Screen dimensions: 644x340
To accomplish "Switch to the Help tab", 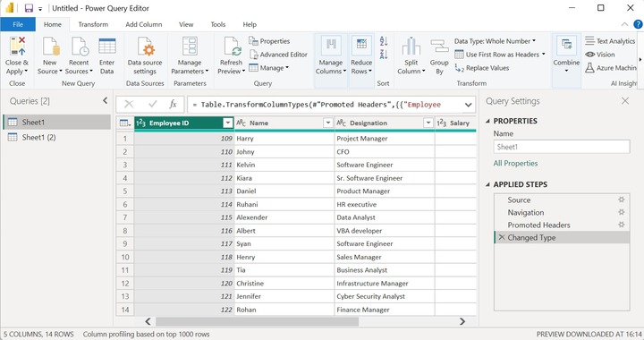I will pos(250,24).
